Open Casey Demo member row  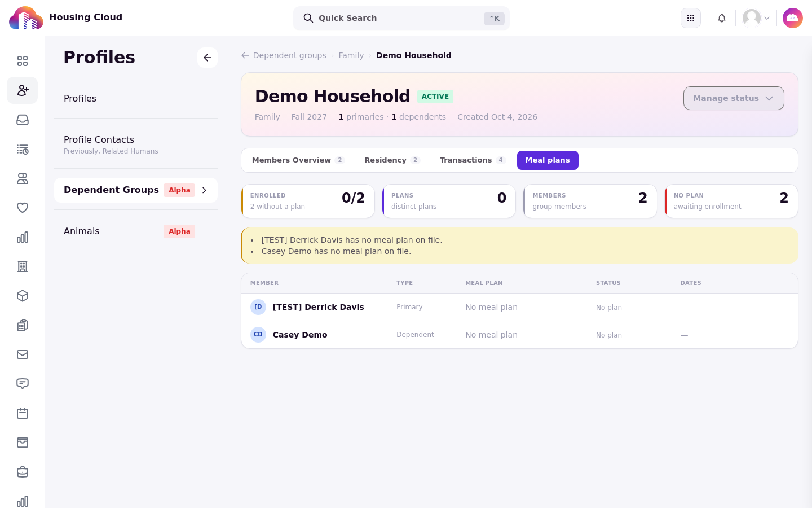[x=519, y=335]
